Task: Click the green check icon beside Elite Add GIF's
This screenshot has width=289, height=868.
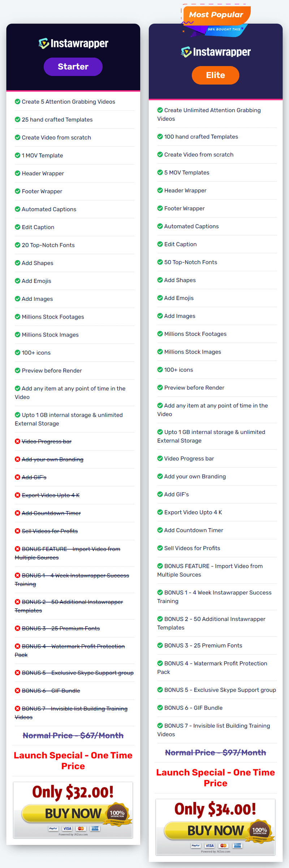Action: (x=160, y=494)
